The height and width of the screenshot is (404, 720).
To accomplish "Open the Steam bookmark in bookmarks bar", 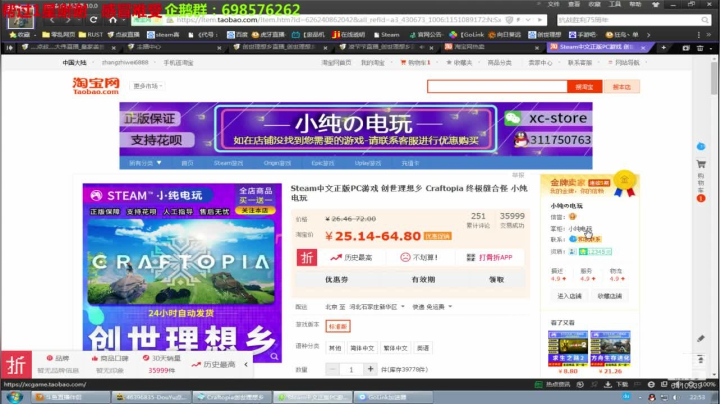I will [x=386, y=34].
